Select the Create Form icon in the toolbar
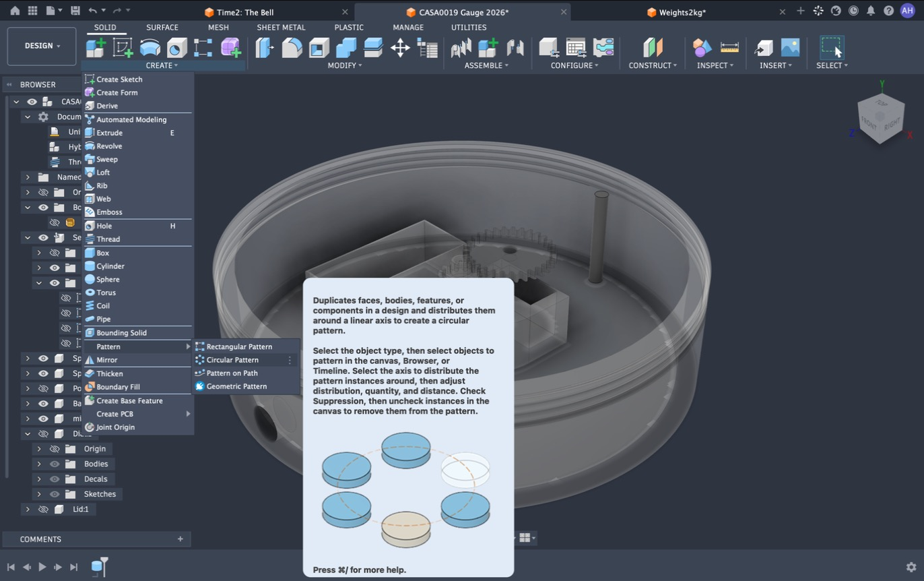The image size is (924, 581). click(230, 47)
